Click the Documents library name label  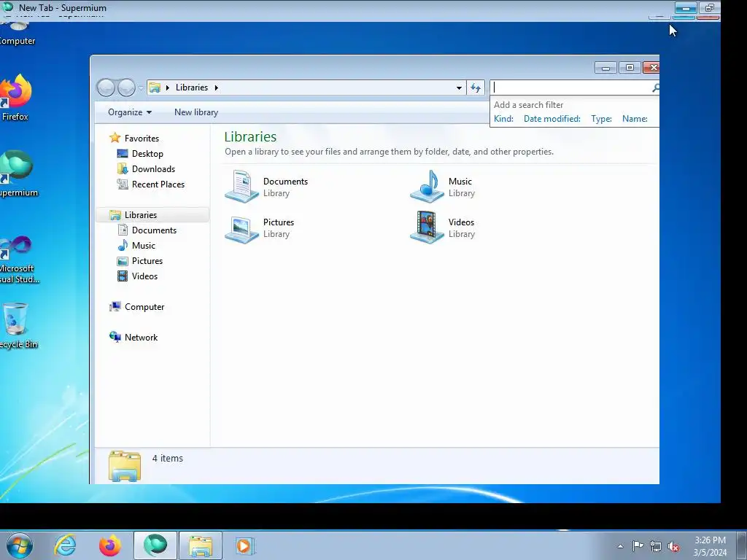point(285,182)
